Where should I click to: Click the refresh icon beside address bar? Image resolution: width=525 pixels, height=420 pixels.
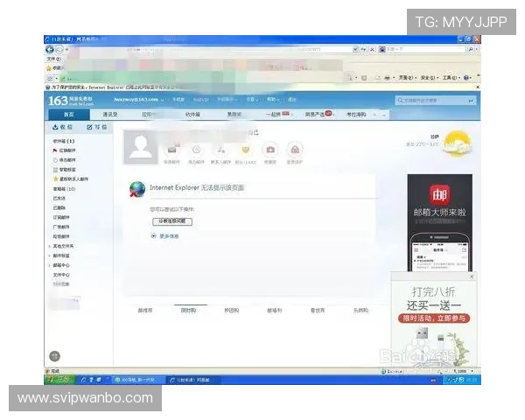(x=364, y=50)
